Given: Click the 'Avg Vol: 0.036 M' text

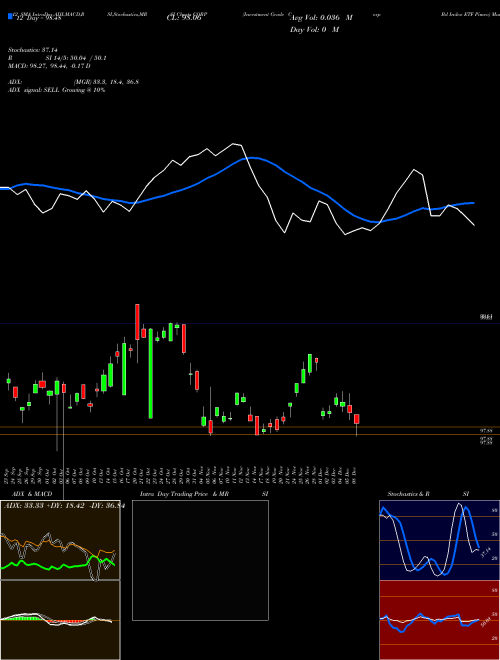Looking at the screenshot, I should (322, 18).
